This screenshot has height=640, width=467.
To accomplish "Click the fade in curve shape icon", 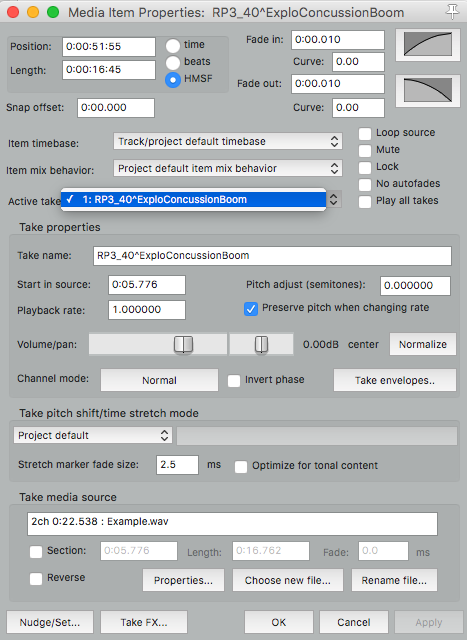I will pos(428,44).
